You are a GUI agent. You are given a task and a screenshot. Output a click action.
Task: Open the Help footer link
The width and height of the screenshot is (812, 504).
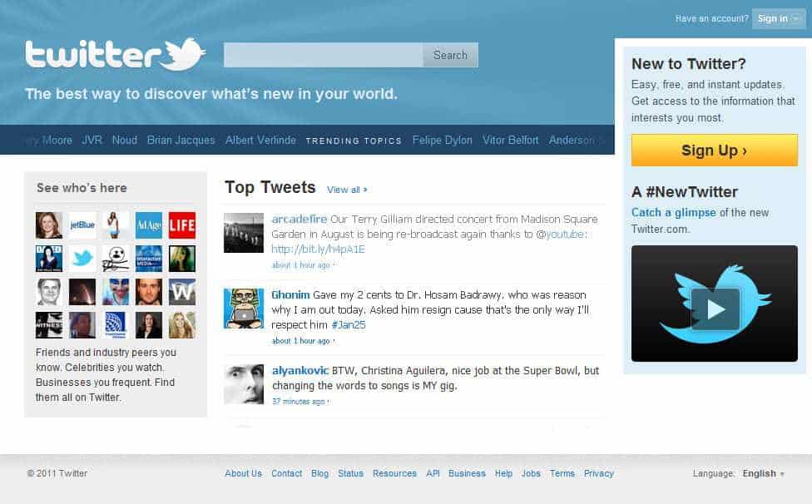point(503,473)
